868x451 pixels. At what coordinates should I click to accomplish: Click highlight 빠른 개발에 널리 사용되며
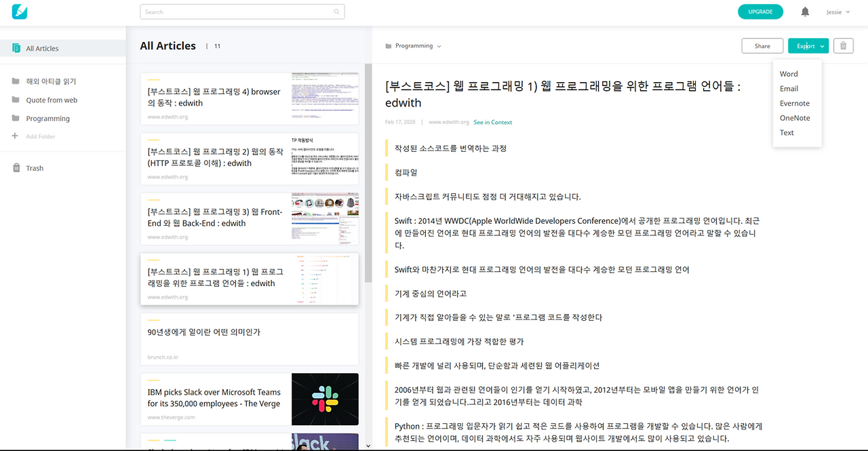497,366
